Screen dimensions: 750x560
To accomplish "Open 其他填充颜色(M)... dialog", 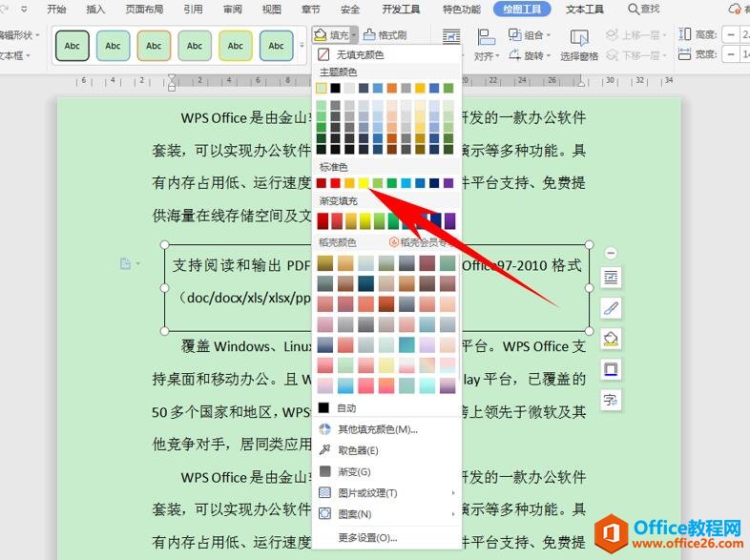I will 386,429.
